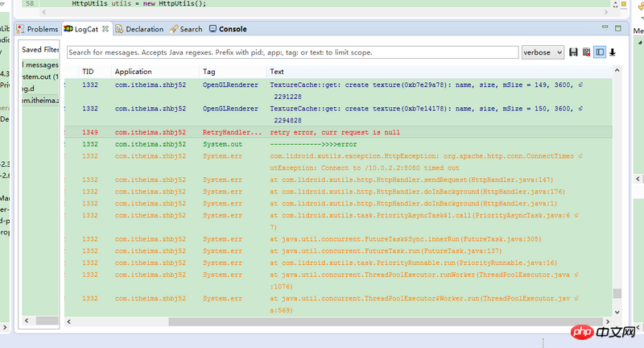Click the TID column header
This screenshot has height=348, width=644.
click(x=89, y=72)
